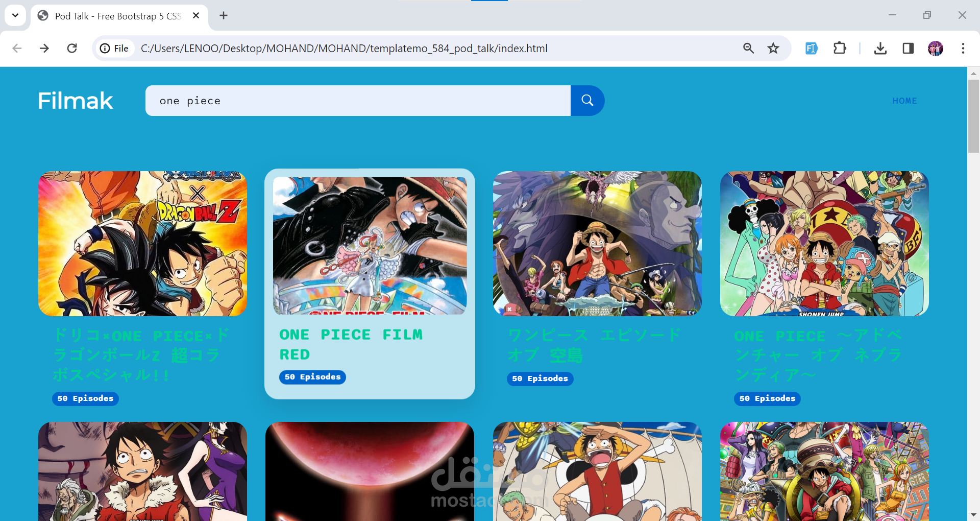
Task: Click the HOME navigation link
Action: [904, 101]
